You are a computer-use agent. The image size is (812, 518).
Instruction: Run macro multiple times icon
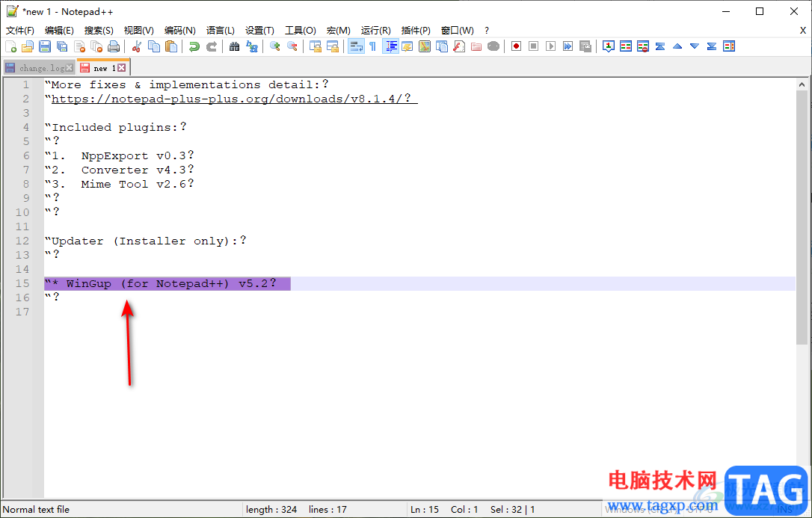(x=568, y=46)
